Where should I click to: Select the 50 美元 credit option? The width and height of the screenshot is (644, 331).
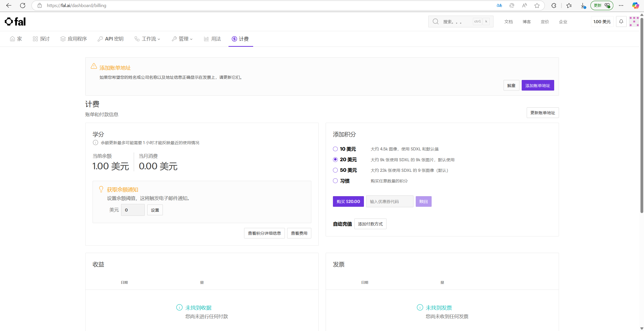[x=335, y=170]
